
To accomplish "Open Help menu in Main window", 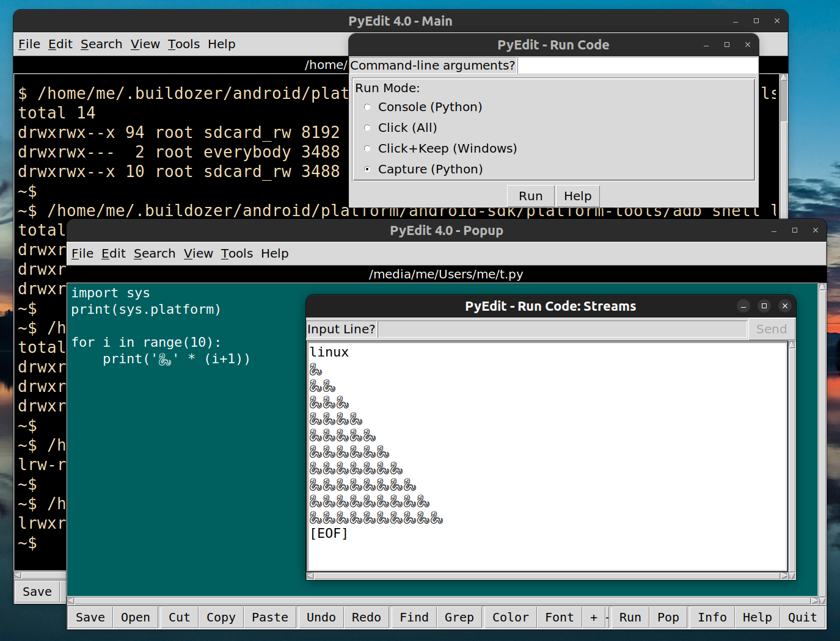I will coord(221,44).
